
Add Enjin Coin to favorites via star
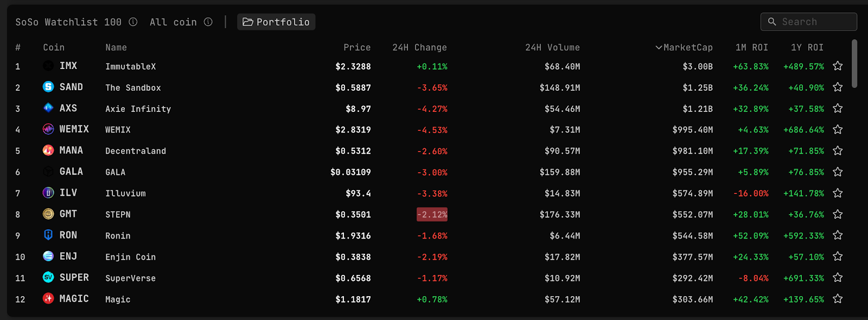(838, 257)
